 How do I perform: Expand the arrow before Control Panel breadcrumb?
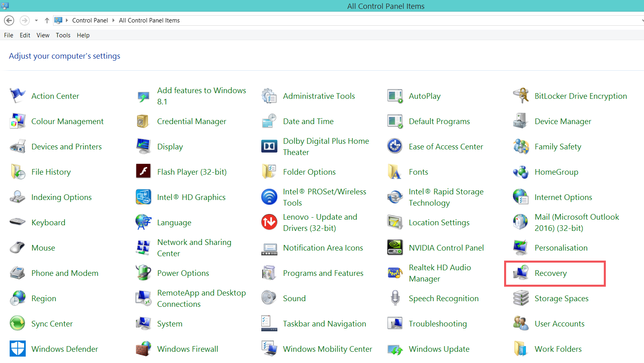coord(67,20)
